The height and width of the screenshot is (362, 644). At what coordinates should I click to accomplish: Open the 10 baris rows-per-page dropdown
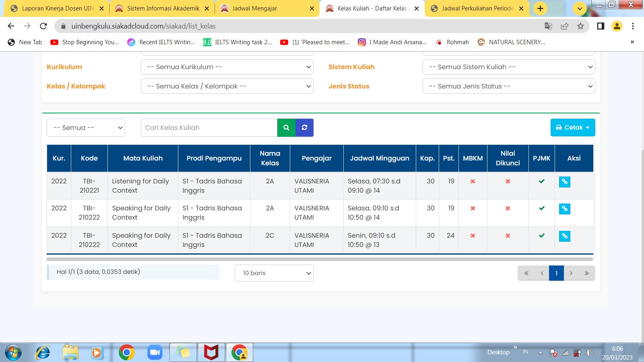[x=274, y=273]
